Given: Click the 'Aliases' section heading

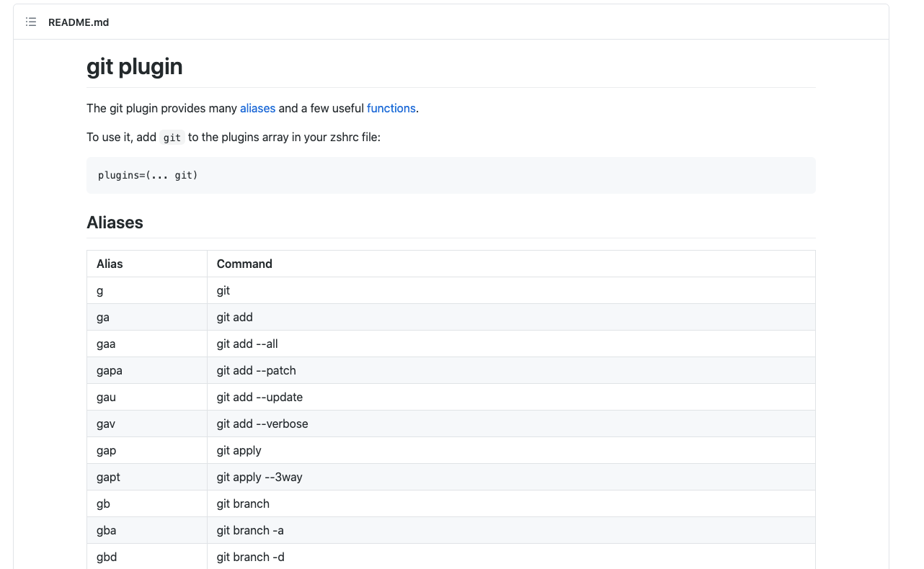Looking at the screenshot, I should (115, 223).
